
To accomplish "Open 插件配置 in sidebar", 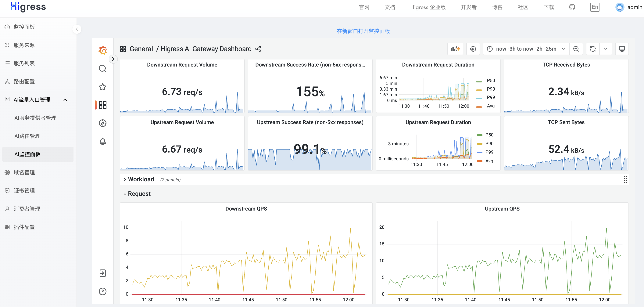I will (x=24, y=227).
